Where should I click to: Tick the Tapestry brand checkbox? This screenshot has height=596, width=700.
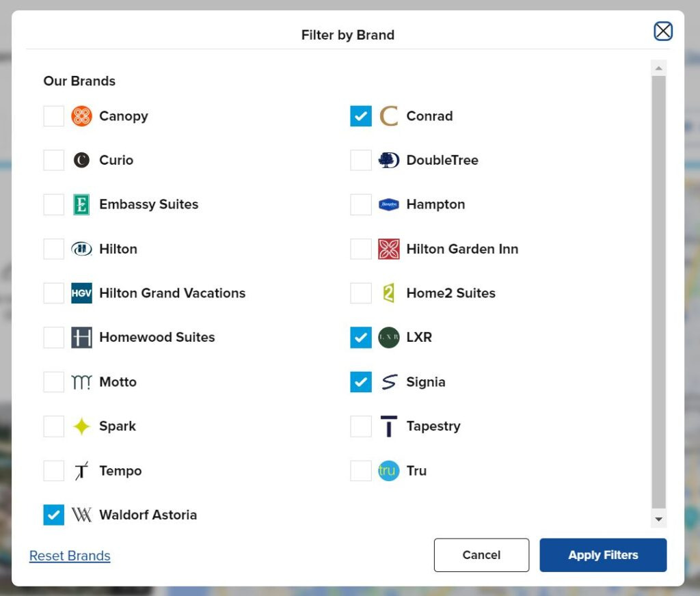tap(361, 426)
